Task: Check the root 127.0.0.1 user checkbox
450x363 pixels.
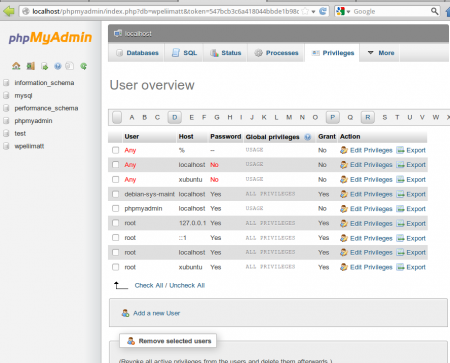Action: point(115,223)
